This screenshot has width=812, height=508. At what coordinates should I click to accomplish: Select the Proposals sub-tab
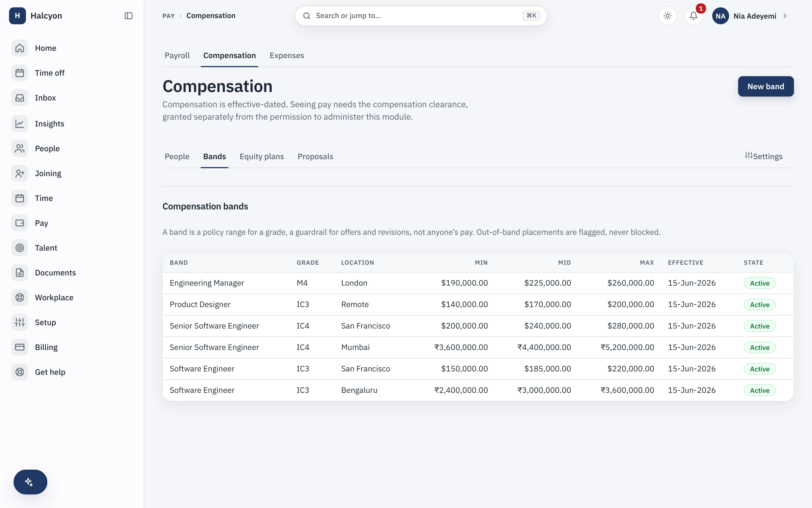tap(315, 157)
